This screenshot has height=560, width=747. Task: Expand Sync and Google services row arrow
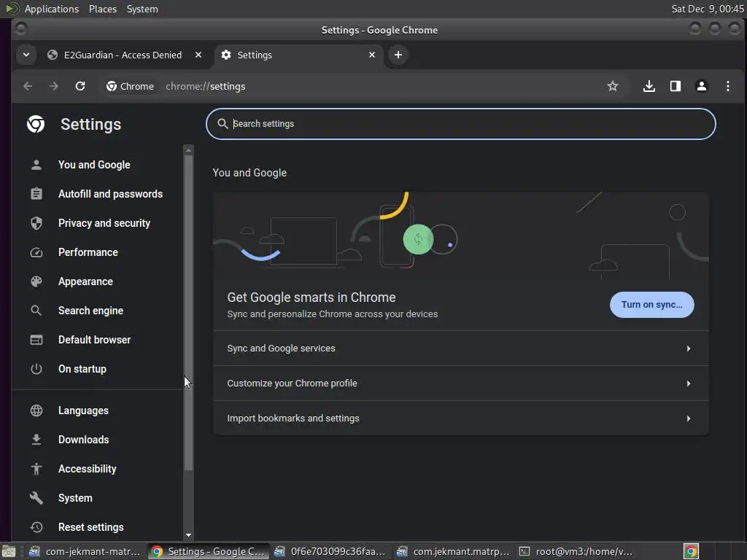coord(689,349)
